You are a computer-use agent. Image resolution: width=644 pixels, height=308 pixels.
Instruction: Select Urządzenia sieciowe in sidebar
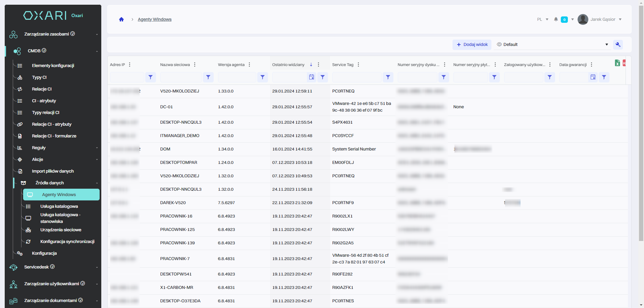coord(61,230)
